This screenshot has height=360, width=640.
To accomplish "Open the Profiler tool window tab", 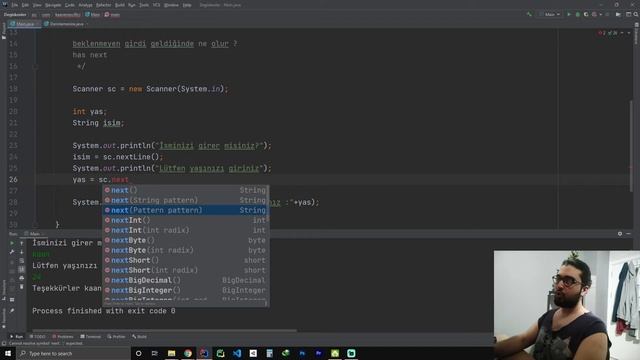I will (x=116, y=337).
